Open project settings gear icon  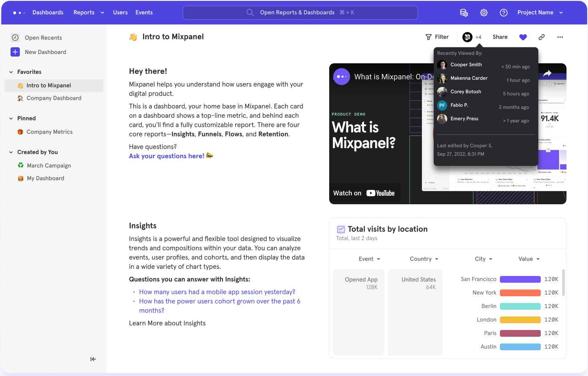(x=484, y=13)
